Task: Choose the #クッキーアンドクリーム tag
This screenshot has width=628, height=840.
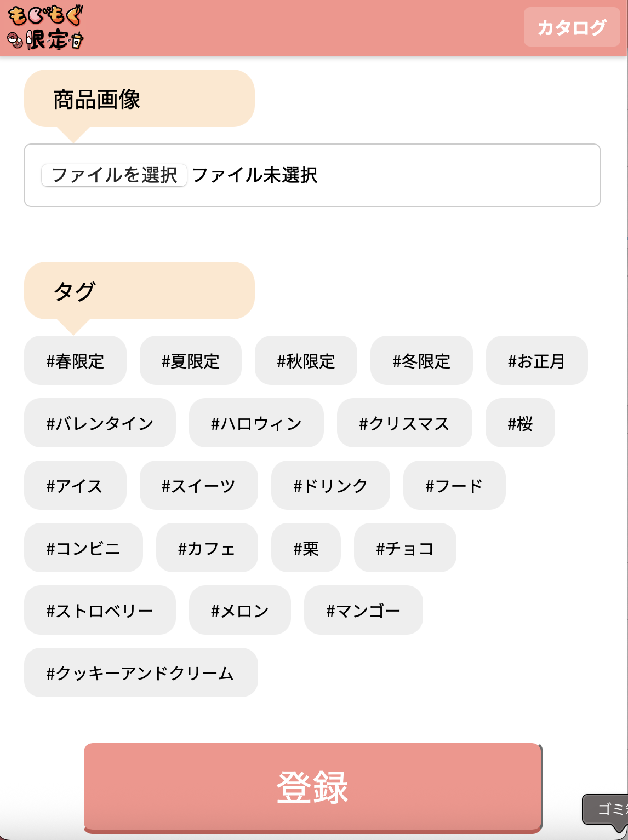Action: click(141, 673)
